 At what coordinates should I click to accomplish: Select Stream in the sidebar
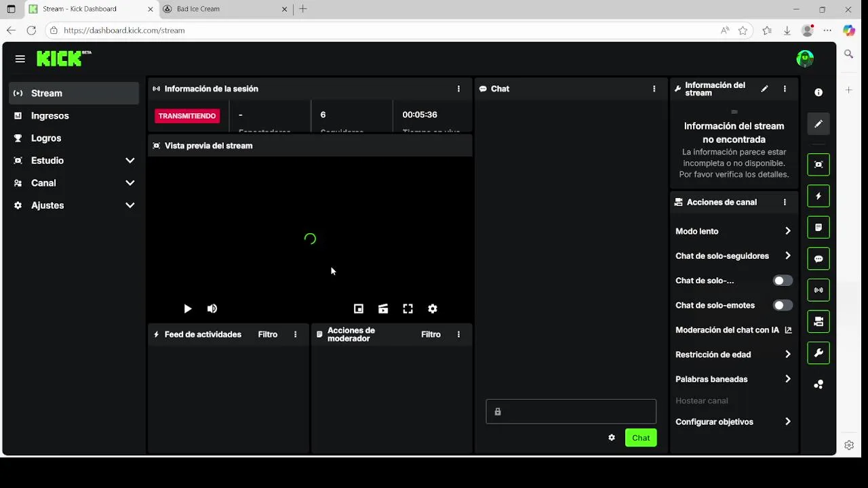point(74,94)
